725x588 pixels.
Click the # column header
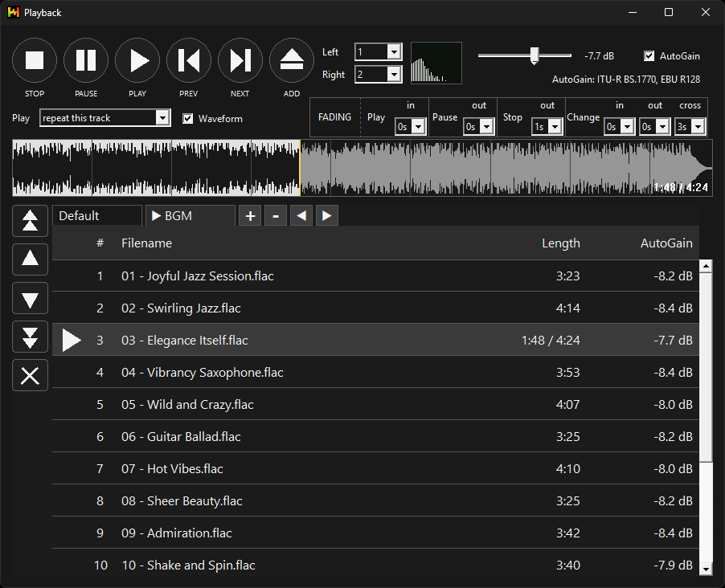point(100,243)
